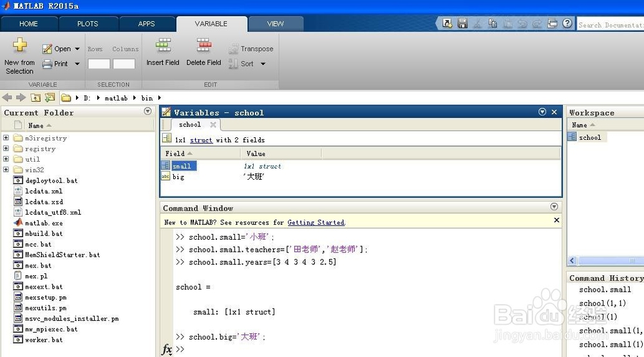This screenshot has width=644, height=357.
Task: Click the struct icon beside small field
Action: pos(165,166)
